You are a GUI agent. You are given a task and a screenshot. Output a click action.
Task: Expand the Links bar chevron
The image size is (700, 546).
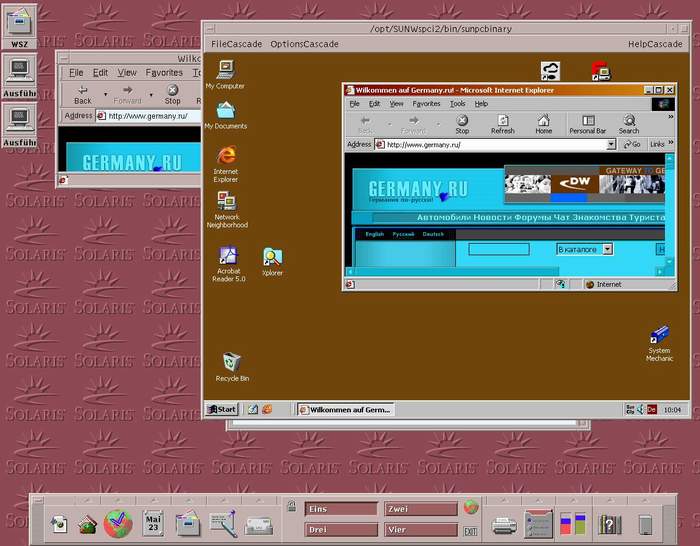[670, 142]
